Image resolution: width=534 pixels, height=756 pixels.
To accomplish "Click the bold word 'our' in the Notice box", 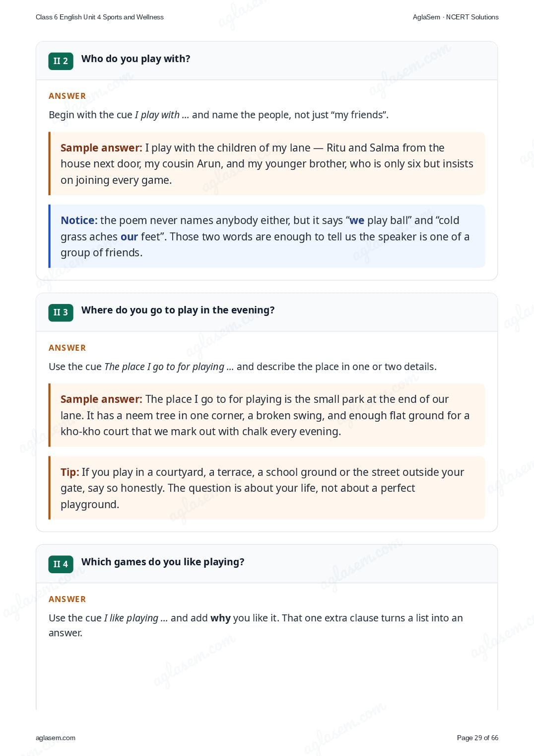I will pyautogui.click(x=129, y=237).
